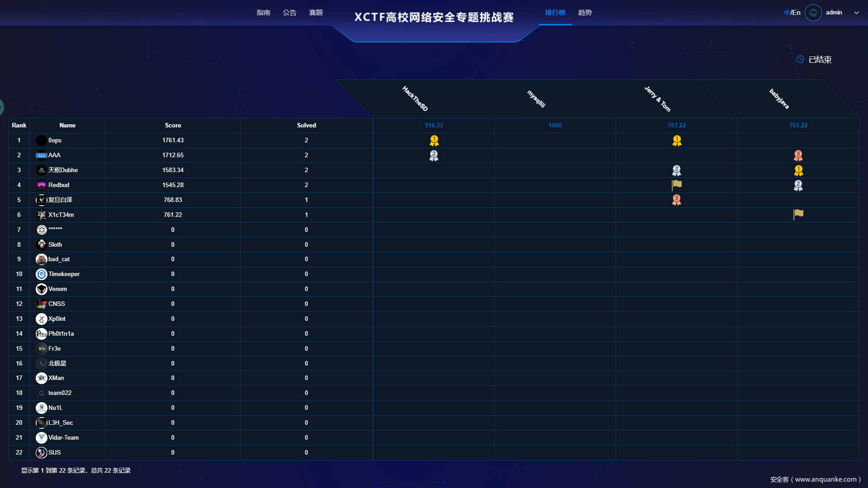The width and height of the screenshot is (868, 488).
Task: Click the Timekeeper team name
Action: tap(64, 274)
